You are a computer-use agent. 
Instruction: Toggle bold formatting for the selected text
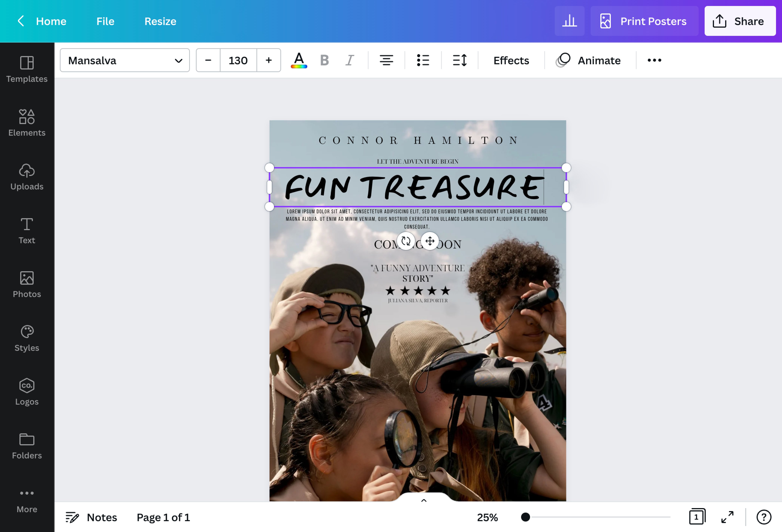(x=324, y=60)
